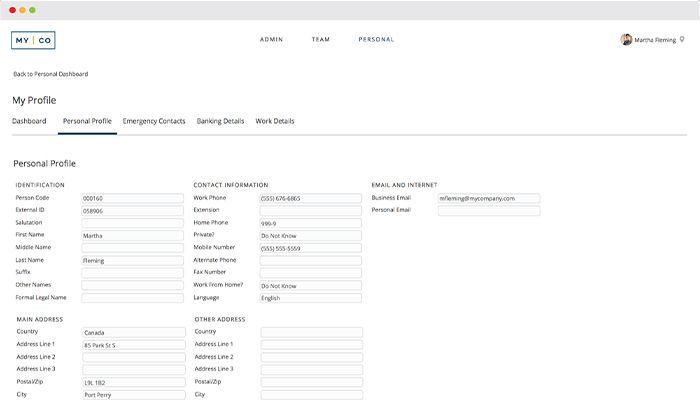700x400 pixels.
Task: Open the Main Address Country field
Action: pyautogui.click(x=133, y=332)
